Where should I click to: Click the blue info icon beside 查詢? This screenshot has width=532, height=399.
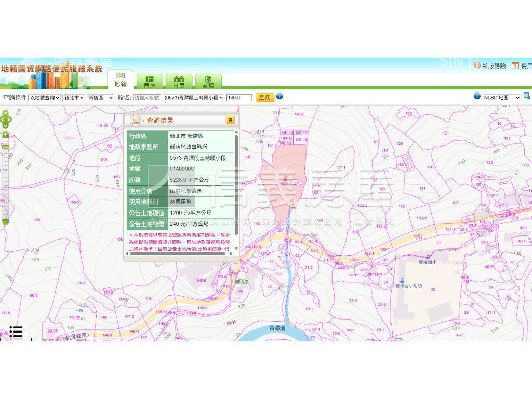coord(280,96)
